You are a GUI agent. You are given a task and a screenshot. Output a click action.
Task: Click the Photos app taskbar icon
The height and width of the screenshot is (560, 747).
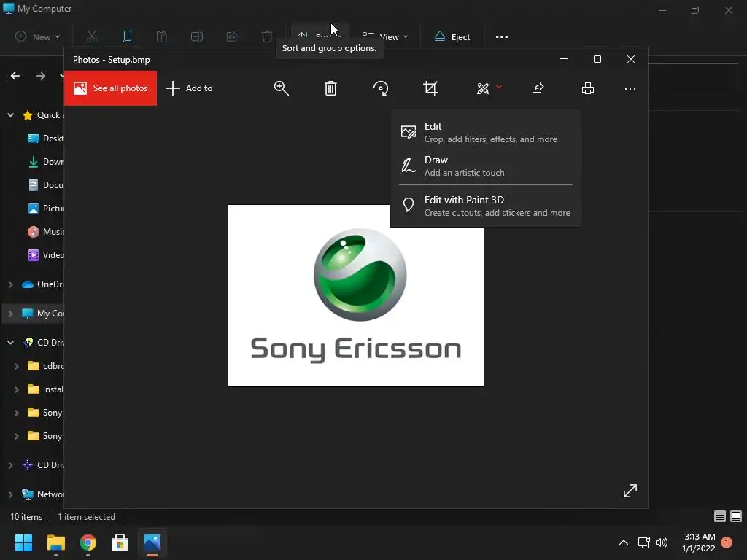point(152,542)
